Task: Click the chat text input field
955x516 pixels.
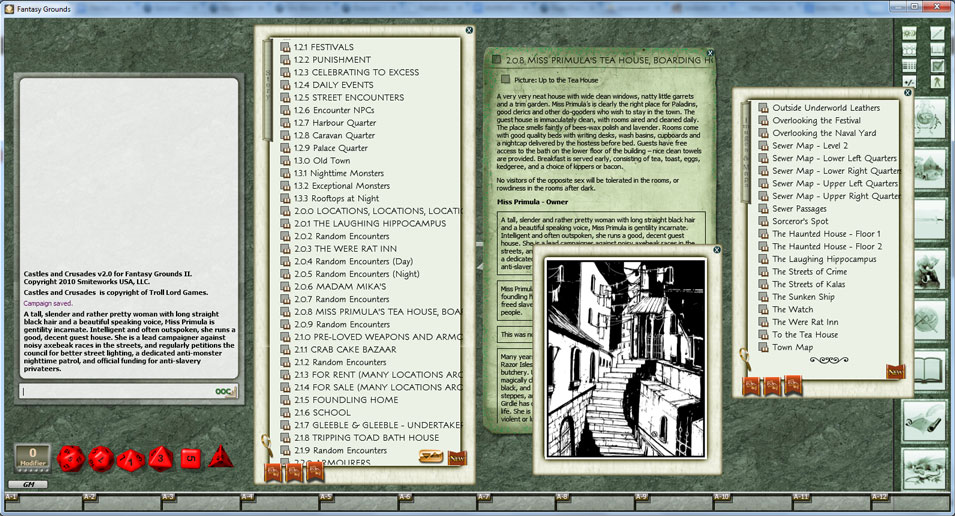Action: (115, 391)
